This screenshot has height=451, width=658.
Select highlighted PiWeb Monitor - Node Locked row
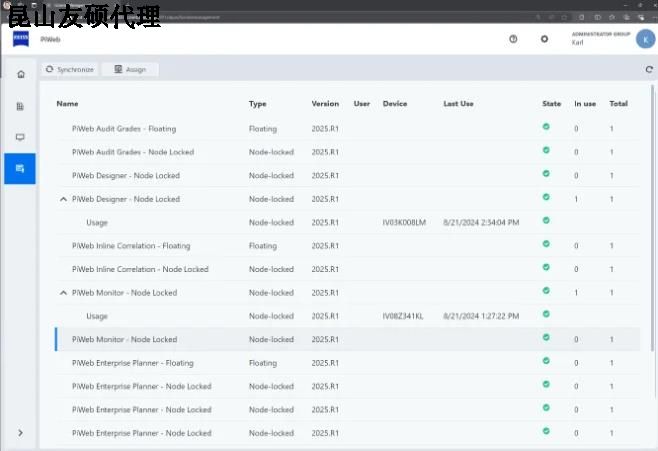[x=348, y=339]
